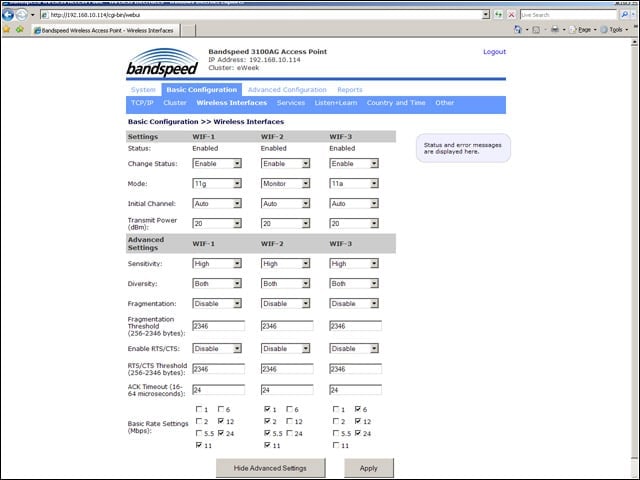640x480 pixels.
Task: Click the Refresh icon beside address bar
Action: point(498,15)
